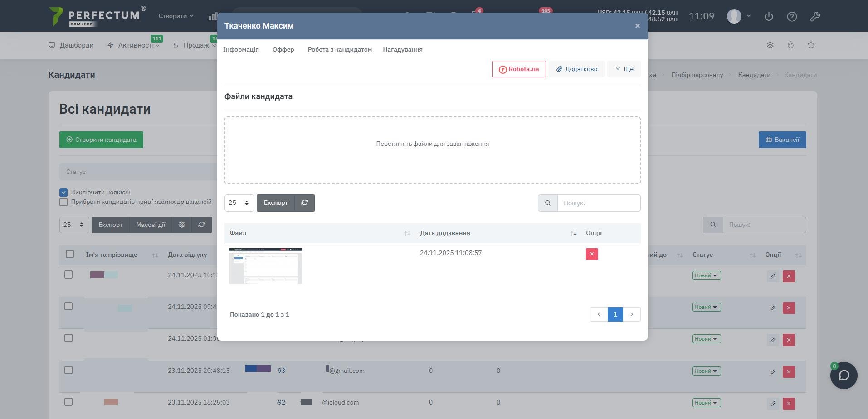
Task: Uncheck the Виключити неякісні checkbox
Action: (63, 193)
